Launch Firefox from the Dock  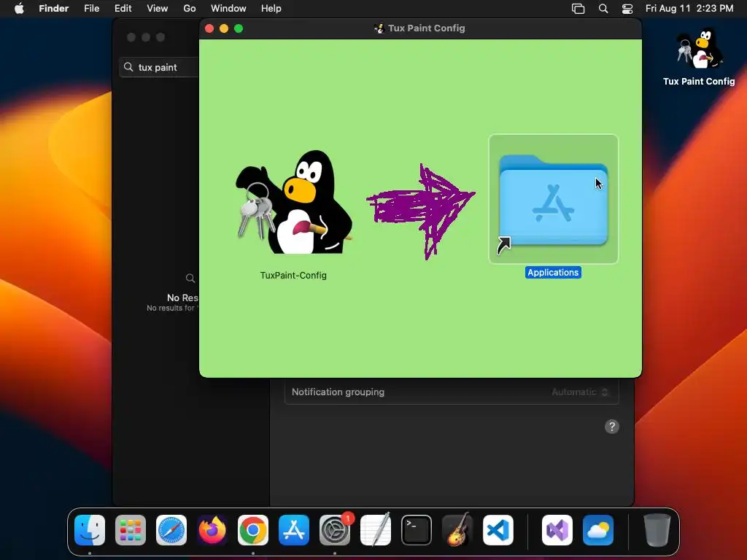pyautogui.click(x=212, y=530)
